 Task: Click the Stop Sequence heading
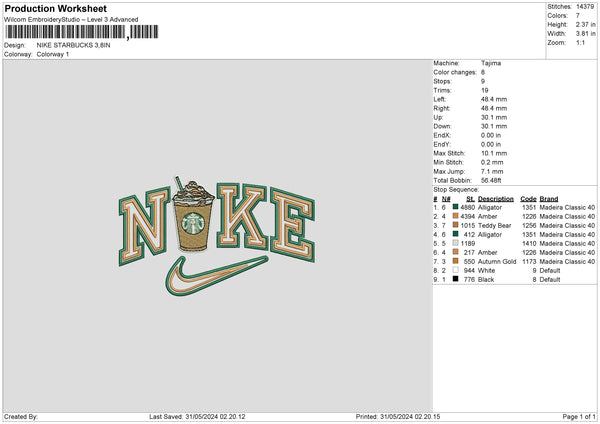(x=456, y=189)
